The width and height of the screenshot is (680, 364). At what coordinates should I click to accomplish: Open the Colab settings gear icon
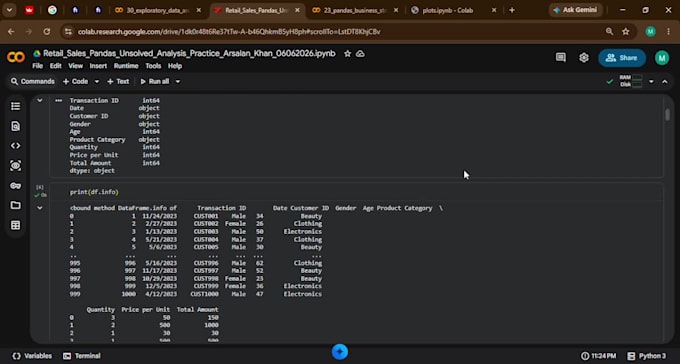(584, 58)
